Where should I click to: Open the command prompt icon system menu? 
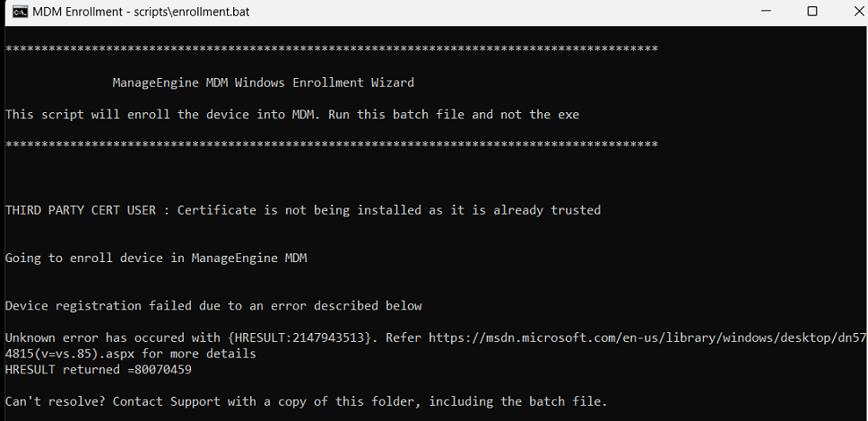point(20,12)
